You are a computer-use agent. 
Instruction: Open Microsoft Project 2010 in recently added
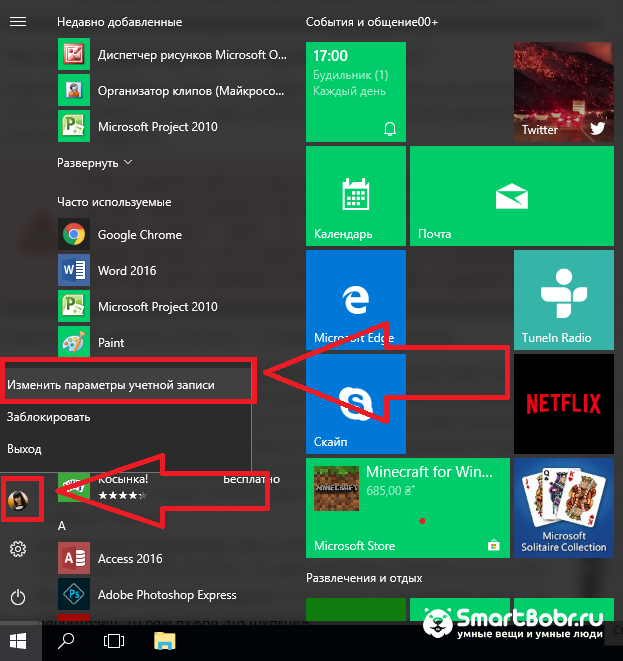74,126
